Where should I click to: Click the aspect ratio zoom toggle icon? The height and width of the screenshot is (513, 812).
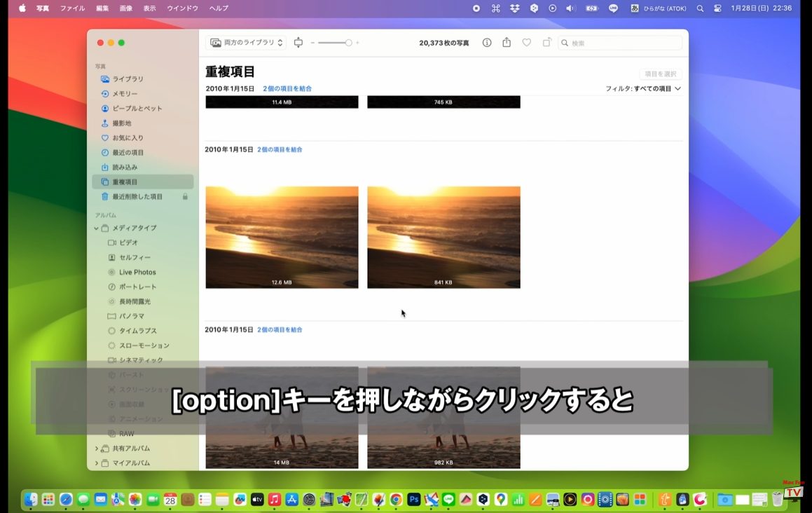point(298,43)
